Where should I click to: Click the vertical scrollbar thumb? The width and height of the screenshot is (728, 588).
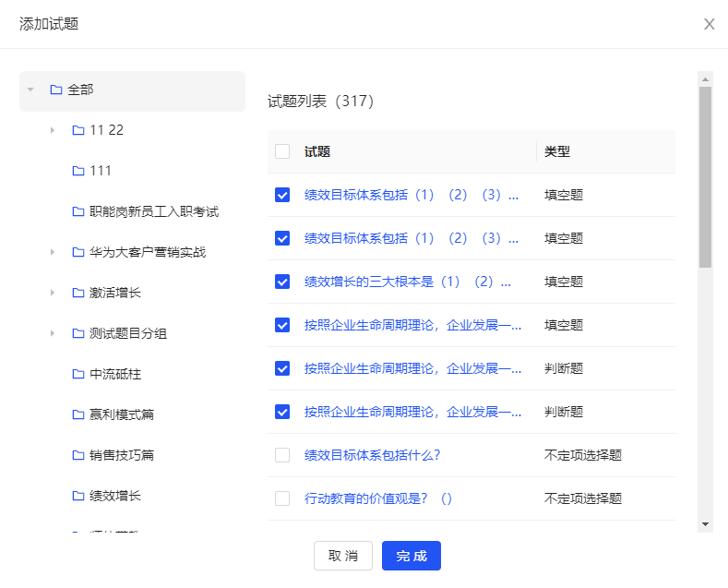pyautogui.click(x=705, y=177)
